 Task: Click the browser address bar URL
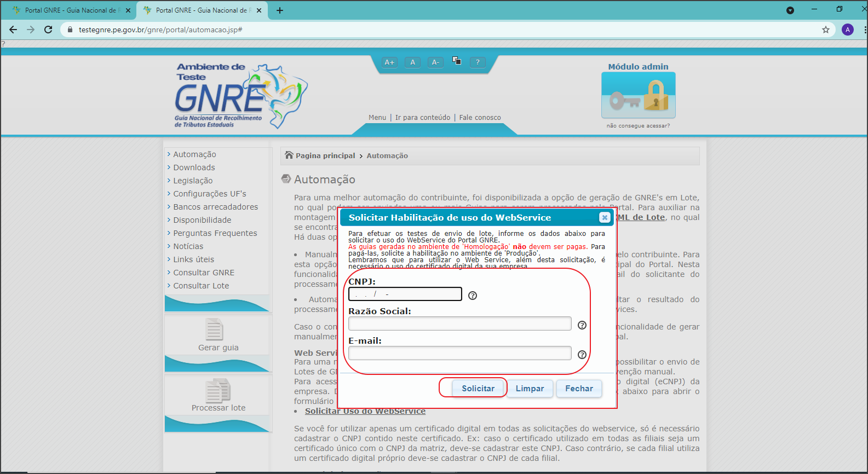pyautogui.click(x=160, y=30)
